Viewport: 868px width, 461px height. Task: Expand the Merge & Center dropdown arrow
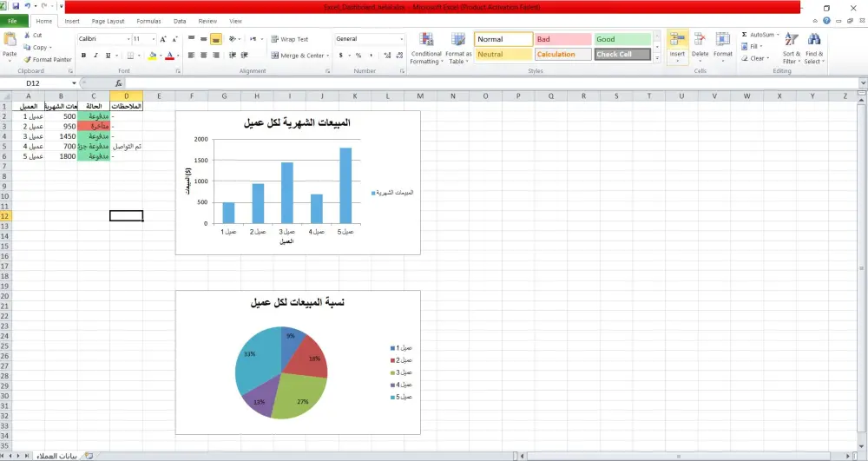coord(328,56)
